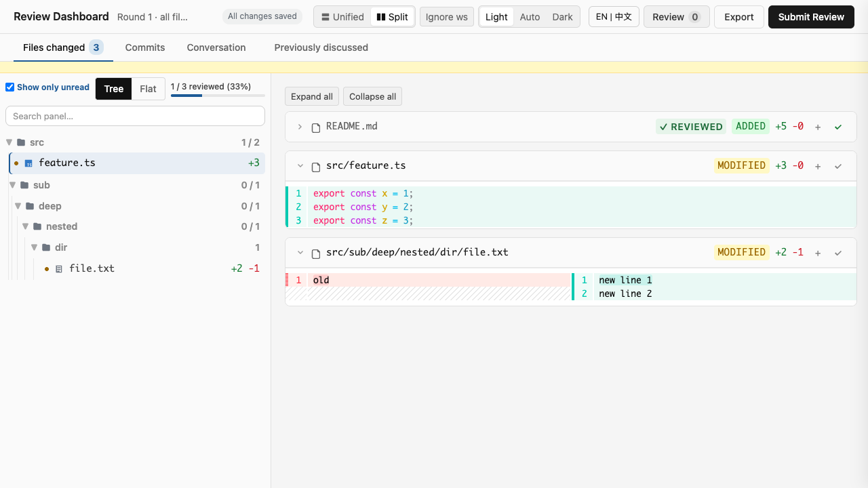Image resolution: width=868 pixels, height=488 pixels.
Task: Click the Search panel input field
Action: (135, 116)
